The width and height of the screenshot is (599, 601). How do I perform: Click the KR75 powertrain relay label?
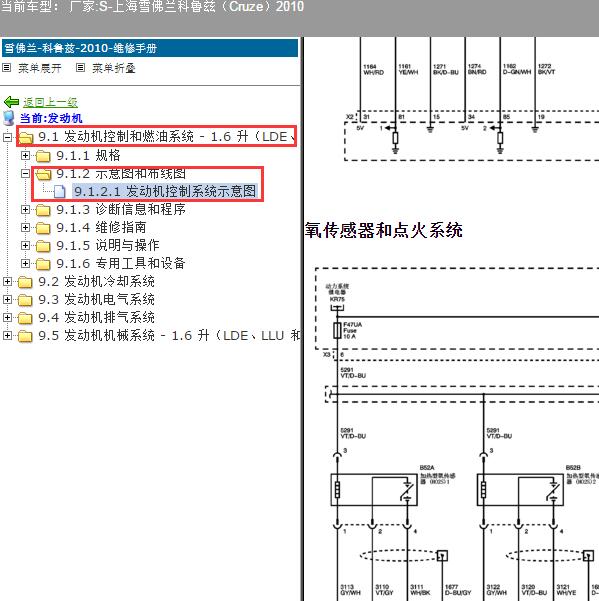(337, 293)
